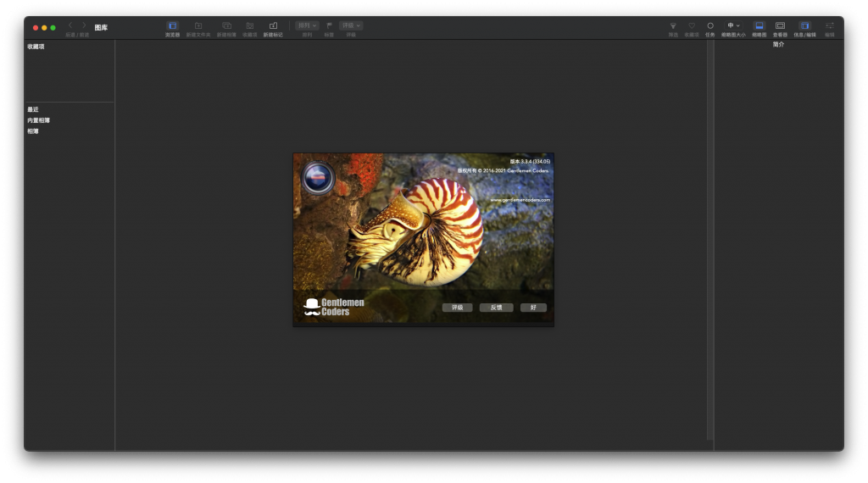Viewport: 868px width, 483px height.
Task: Open the 简介 tab in info panel
Action: [778, 45]
